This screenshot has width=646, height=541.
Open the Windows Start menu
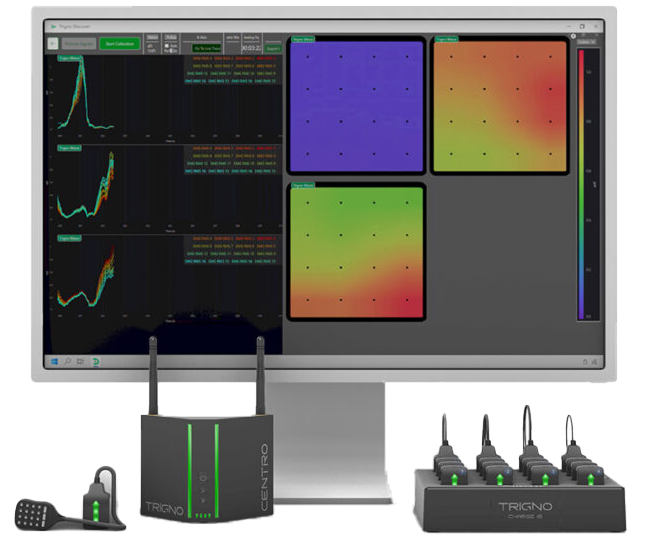(x=54, y=361)
